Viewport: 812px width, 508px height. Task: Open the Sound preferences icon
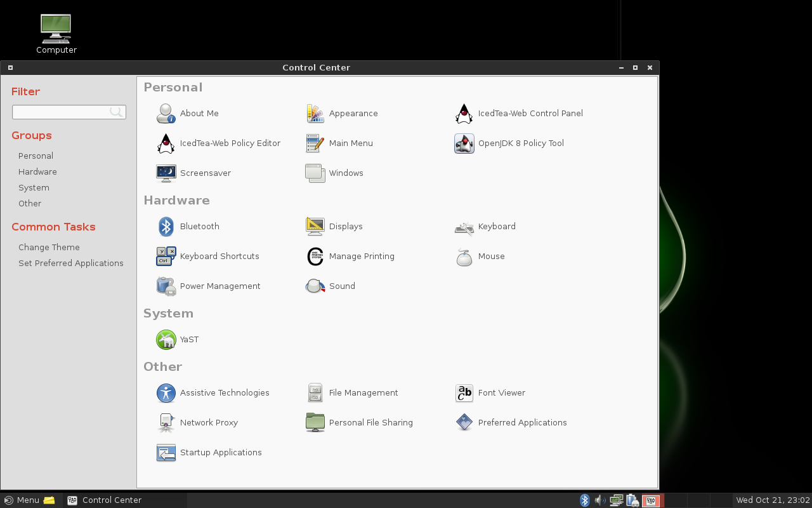click(x=315, y=286)
